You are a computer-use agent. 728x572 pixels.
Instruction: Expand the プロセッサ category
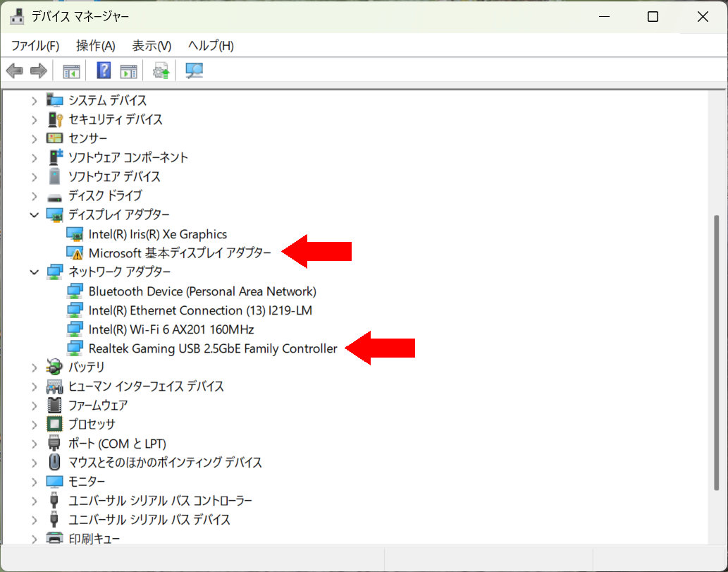[x=35, y=424]
